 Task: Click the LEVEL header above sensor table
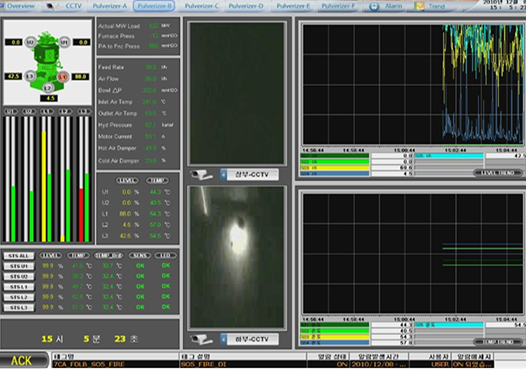127,180
